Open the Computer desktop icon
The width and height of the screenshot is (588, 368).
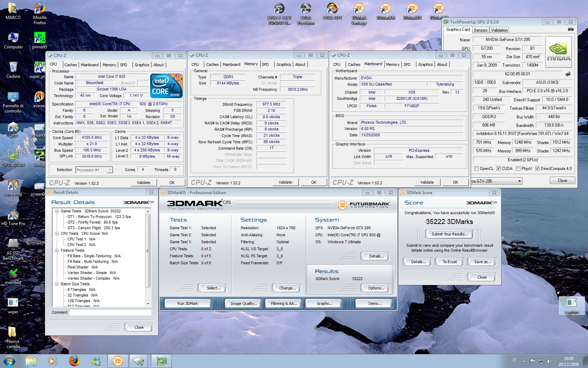coord(13,41)
